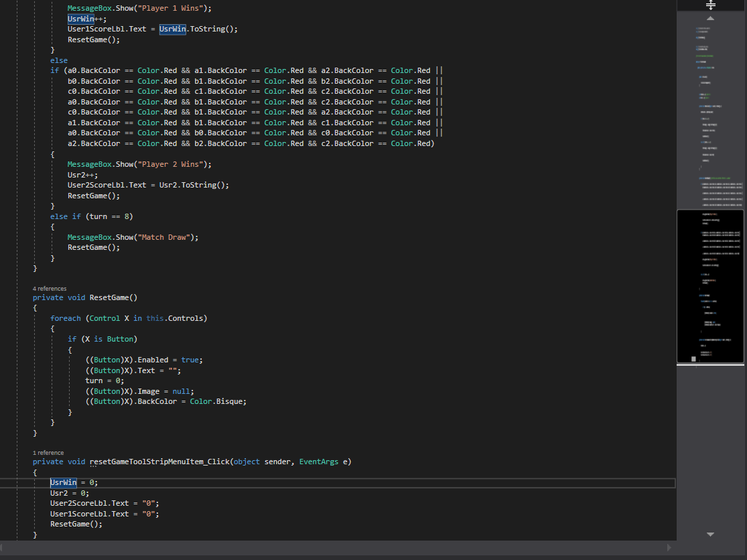
Task: Place cursor on the UsrWin++ statement
Action: [87, 19]
